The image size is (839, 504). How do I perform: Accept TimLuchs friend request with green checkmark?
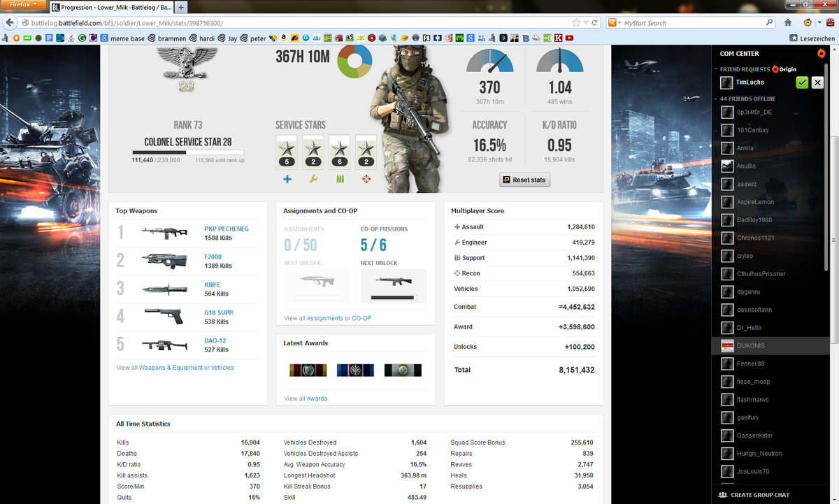pos(802,82)
